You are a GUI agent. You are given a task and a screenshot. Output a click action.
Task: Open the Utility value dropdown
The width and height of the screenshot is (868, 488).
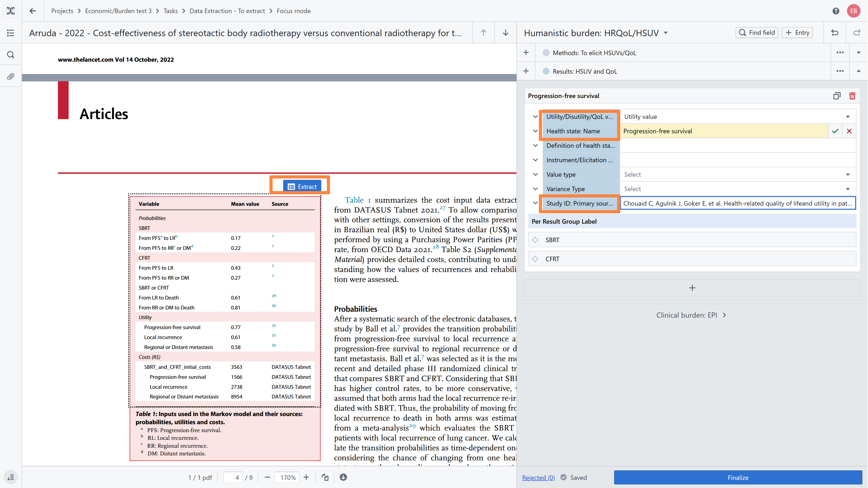click(x=738, y=117)
